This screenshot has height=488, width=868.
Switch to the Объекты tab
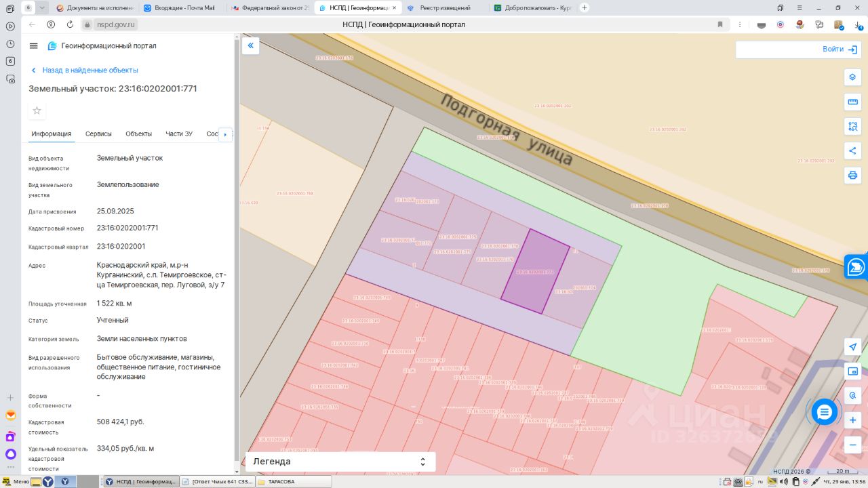pos(138,134)
